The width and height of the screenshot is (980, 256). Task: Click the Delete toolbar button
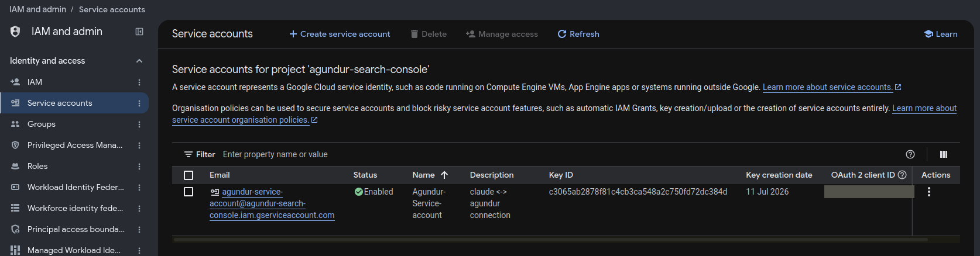(x=429, y=34)
